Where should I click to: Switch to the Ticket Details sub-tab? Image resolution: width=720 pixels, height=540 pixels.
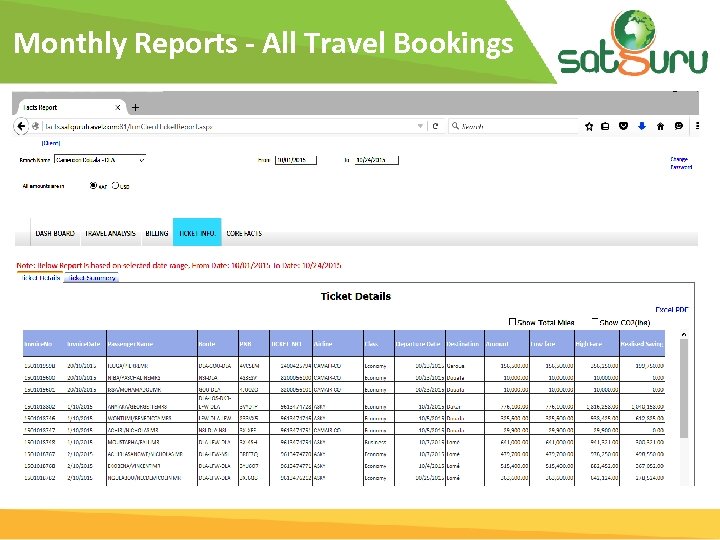tap(40, 278)
